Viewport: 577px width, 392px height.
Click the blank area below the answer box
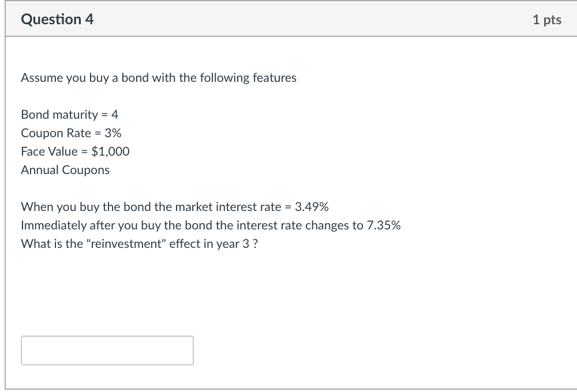(288, 378)
